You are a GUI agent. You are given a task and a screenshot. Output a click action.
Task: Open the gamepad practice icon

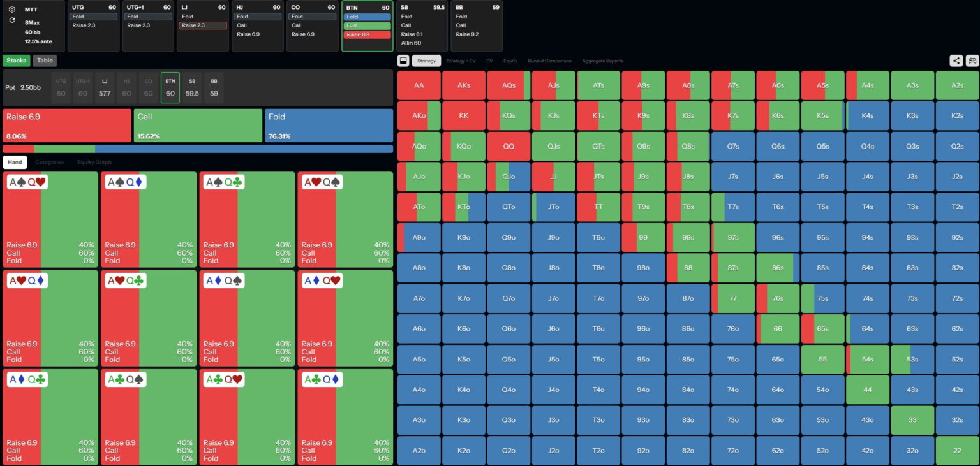[972, 61]
